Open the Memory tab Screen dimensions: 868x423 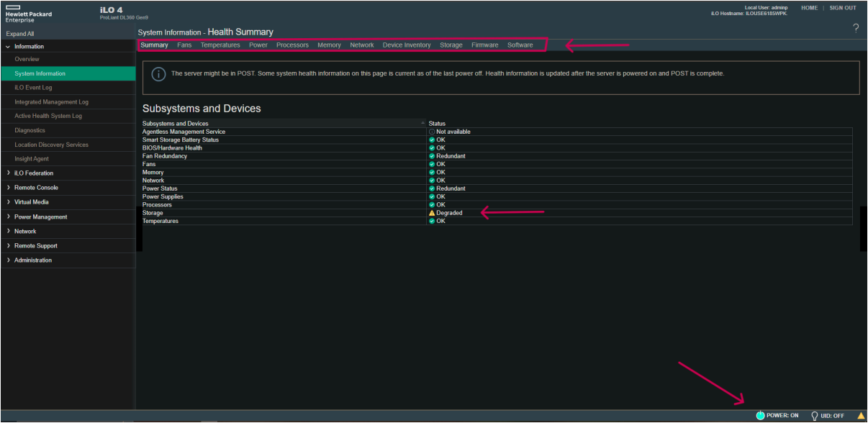[329, 45]
